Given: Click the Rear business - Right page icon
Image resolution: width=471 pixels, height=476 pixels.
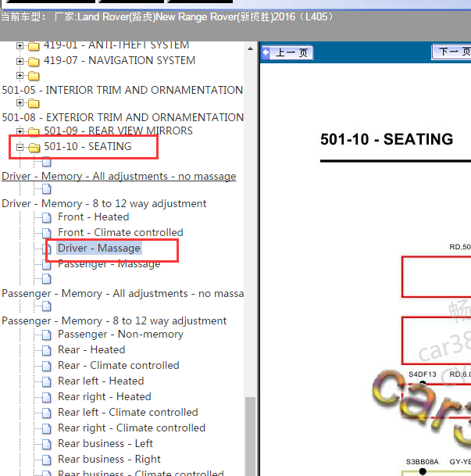Looking at the screenshot, I should tap(46, 460).
